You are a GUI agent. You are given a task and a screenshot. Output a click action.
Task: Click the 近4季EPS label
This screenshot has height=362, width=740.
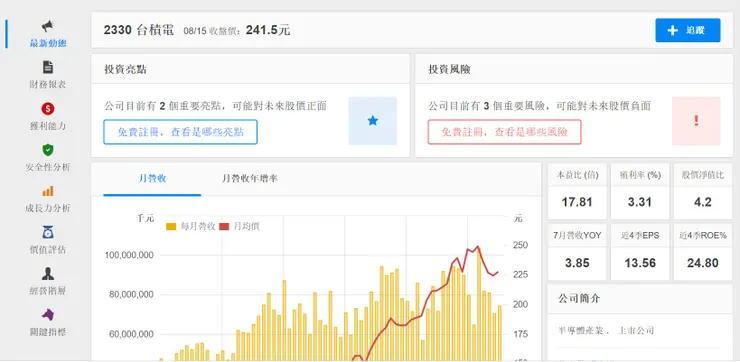640,236
